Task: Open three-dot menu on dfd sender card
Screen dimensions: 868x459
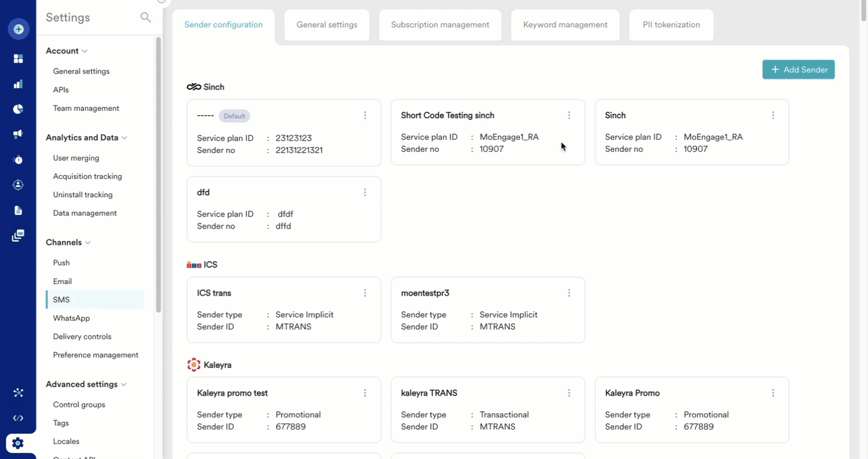Action: 365,192
